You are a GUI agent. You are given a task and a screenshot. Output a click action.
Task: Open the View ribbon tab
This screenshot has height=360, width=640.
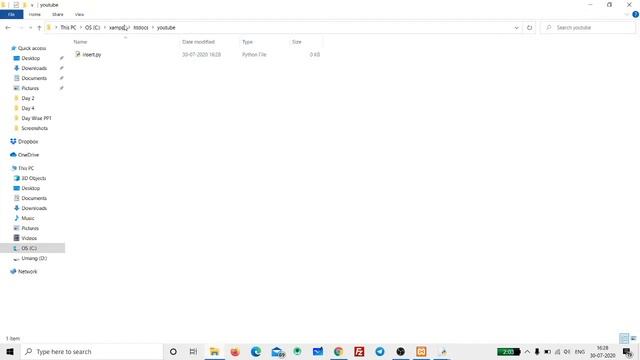coord(79,14)
